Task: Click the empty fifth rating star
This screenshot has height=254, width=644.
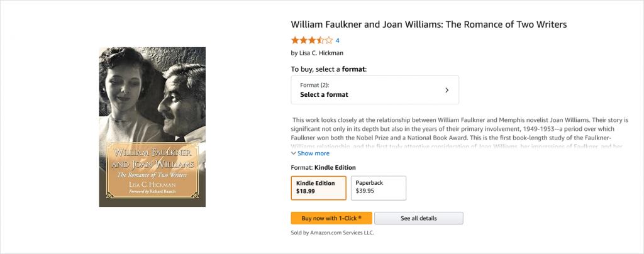Action: 329,40
